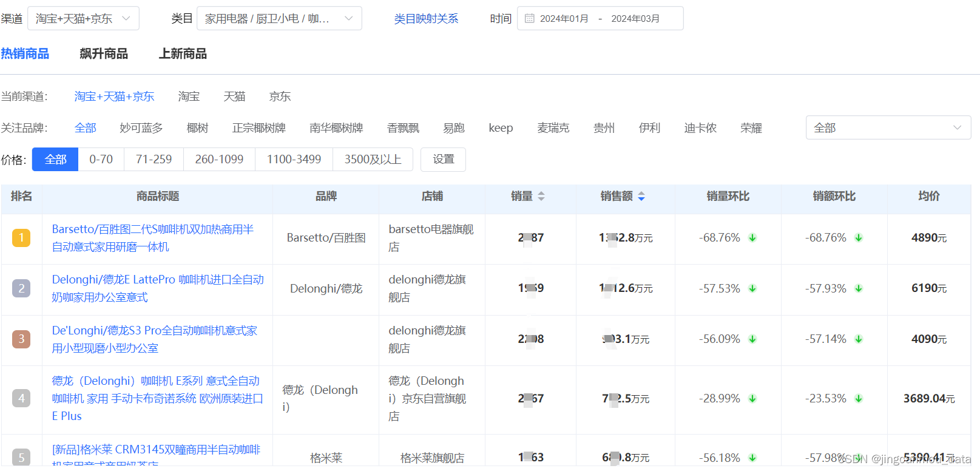The width and height of the screenshot is (980, 471).
Task: Open the brand 全部 select dropdown
Action: coord(888,127)
